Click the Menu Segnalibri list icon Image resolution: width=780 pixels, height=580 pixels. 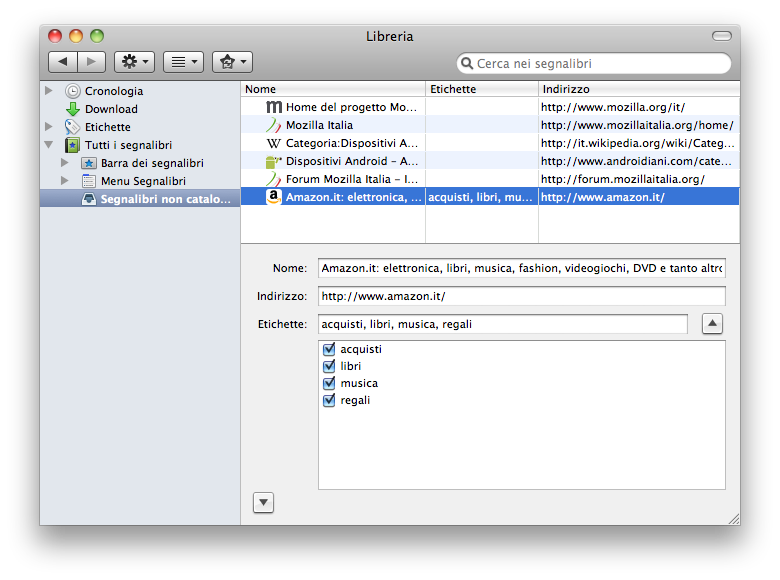89,181
